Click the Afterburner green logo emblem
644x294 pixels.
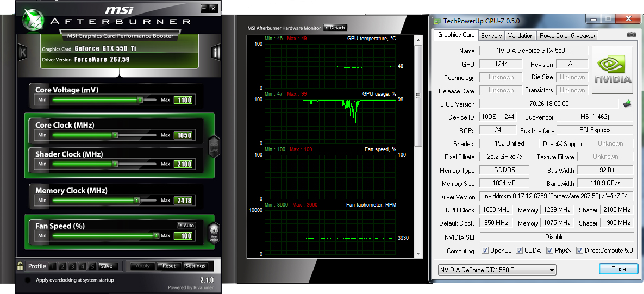click(33, 19)
